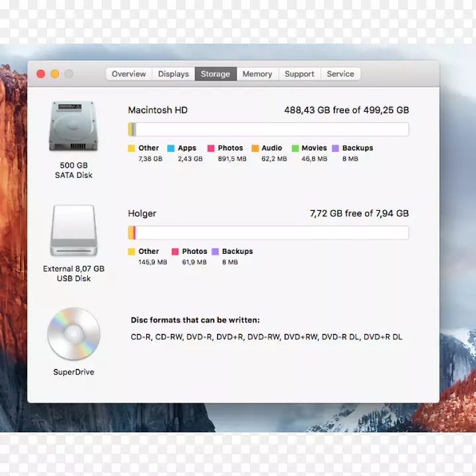Click the '2,43 GB' Apps value

coord(190,159)
